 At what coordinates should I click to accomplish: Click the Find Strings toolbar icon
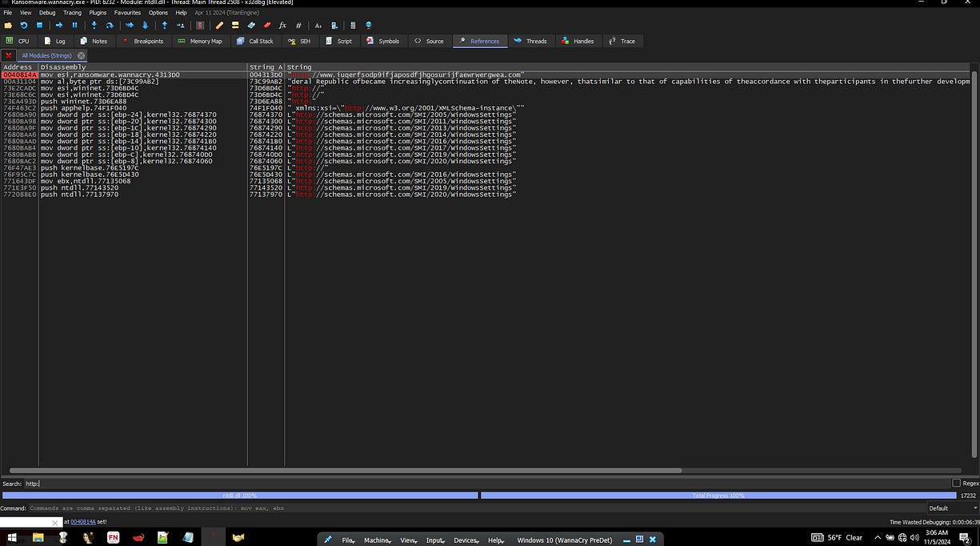[x=318, y=26]
